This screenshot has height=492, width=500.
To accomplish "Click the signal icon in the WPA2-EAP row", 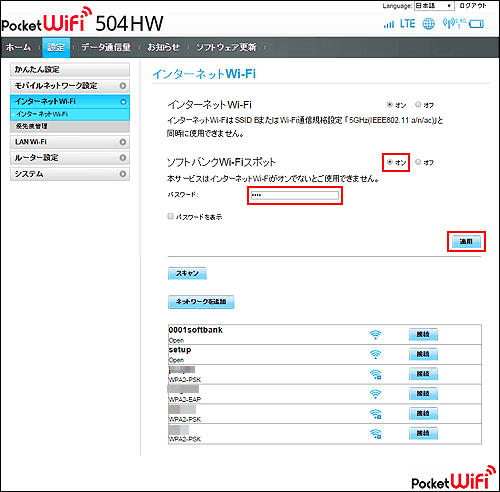I will [375, 394].
